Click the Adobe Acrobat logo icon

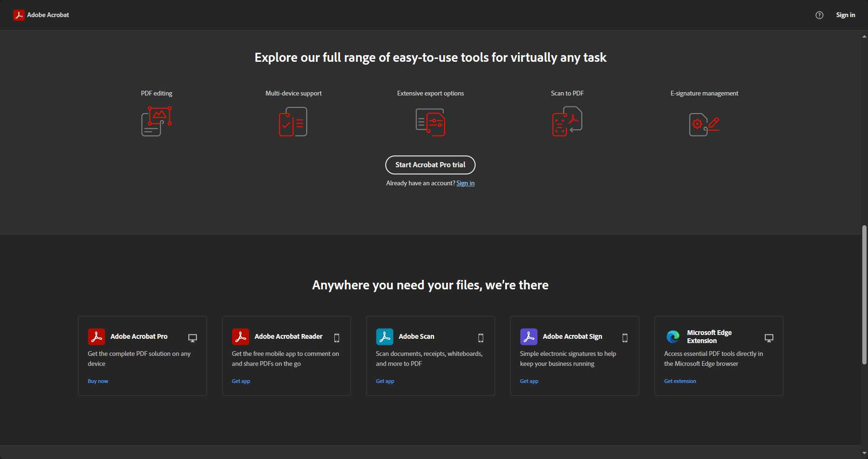click(19, 15)
